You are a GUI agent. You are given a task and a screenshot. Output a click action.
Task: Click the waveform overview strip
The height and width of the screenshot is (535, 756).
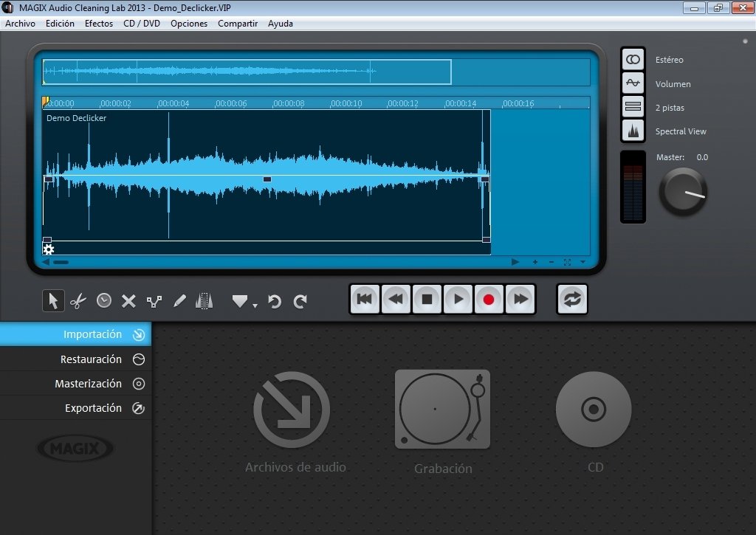tap(316, 72)
